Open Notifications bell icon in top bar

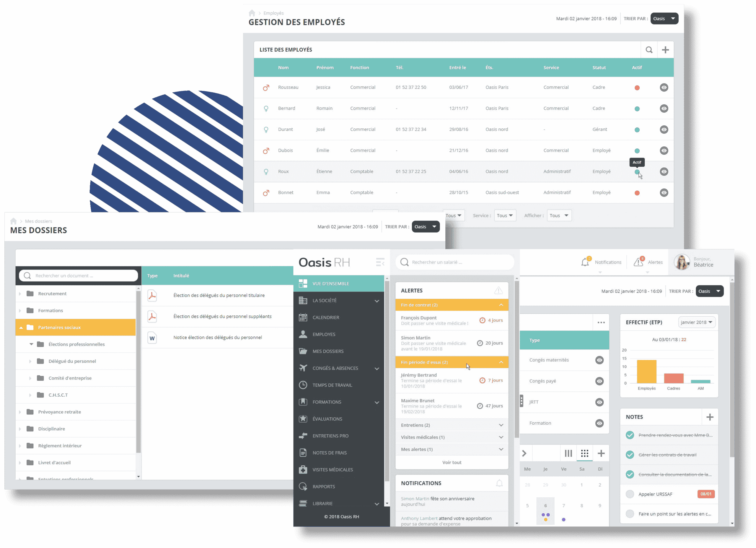click(x=586, y=262)
